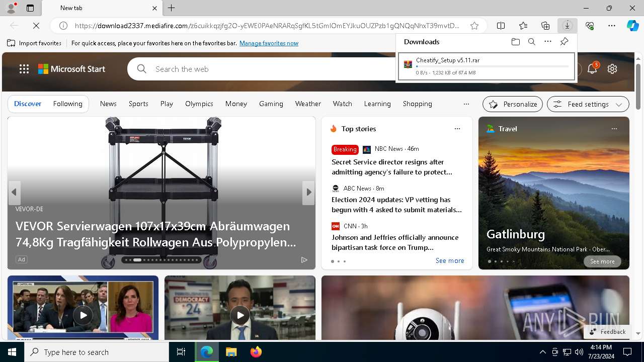The image size is (644, 362).
Task: Open Johnson and Jeffries task force story
Action: click(395, 242)
